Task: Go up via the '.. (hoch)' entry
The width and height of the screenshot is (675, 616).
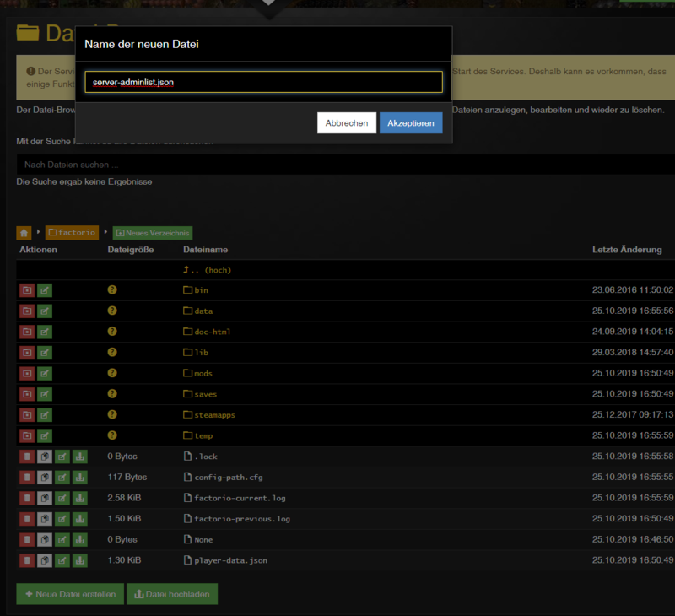Action: tap(207, 270)
